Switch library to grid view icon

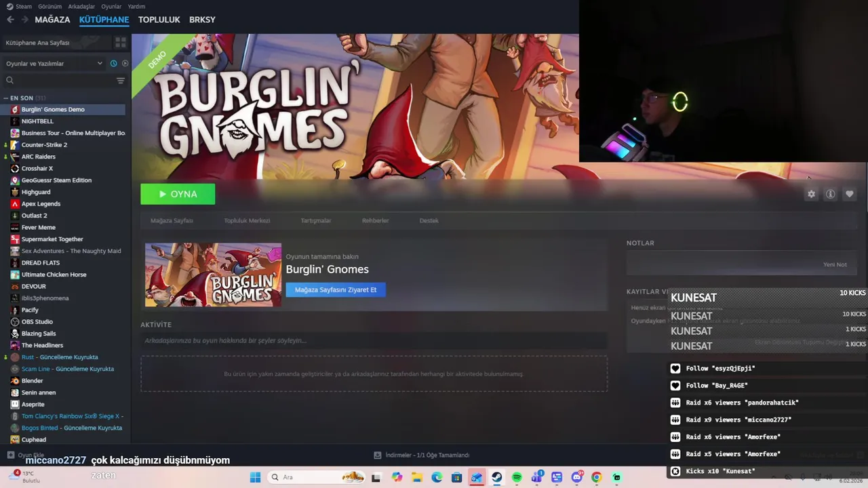(x=121, y=42)
